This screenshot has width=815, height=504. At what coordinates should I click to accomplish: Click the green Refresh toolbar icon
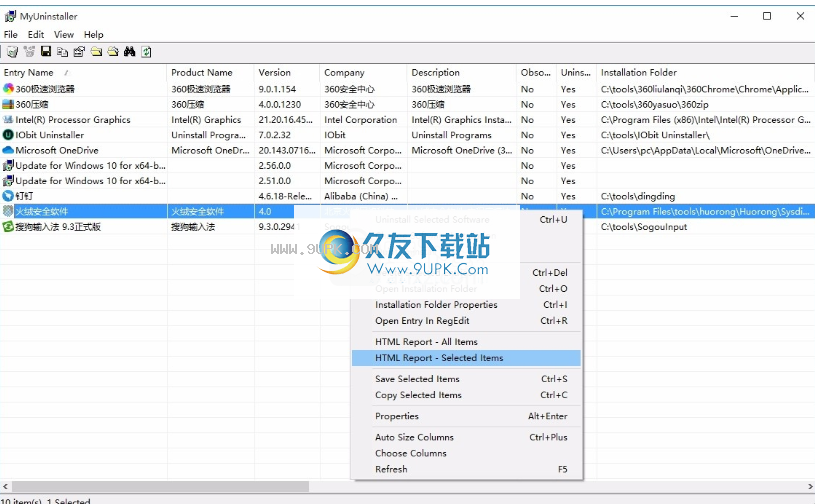(x=147, y=51)
